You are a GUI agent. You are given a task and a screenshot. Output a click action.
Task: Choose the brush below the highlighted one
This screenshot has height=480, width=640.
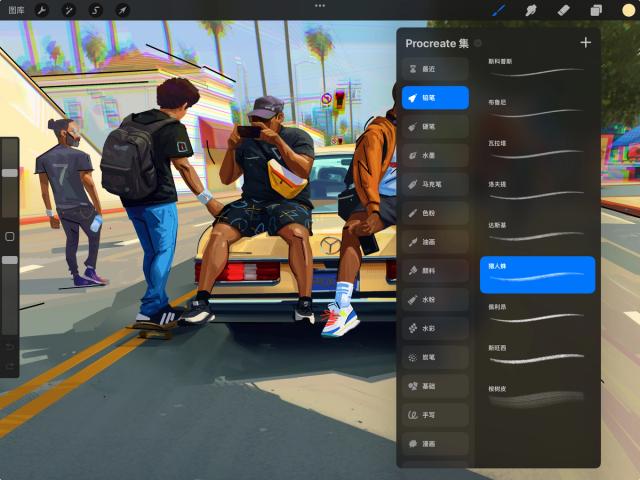(538, 316)
